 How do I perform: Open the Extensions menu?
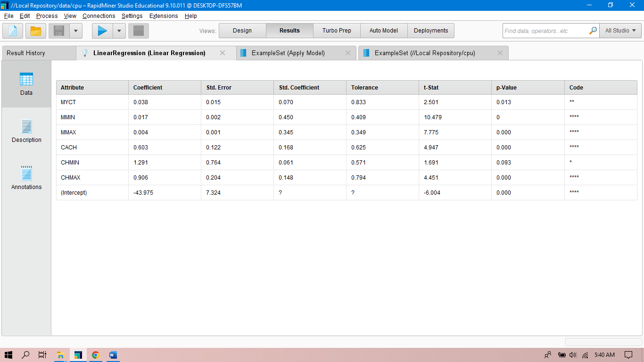[163, 16]
